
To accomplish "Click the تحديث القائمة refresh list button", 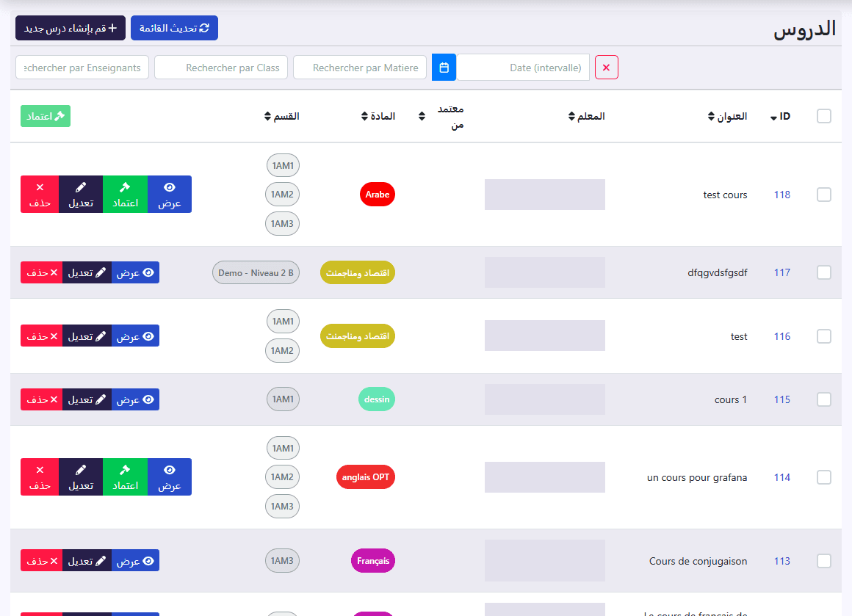I will tap(174, 28).
